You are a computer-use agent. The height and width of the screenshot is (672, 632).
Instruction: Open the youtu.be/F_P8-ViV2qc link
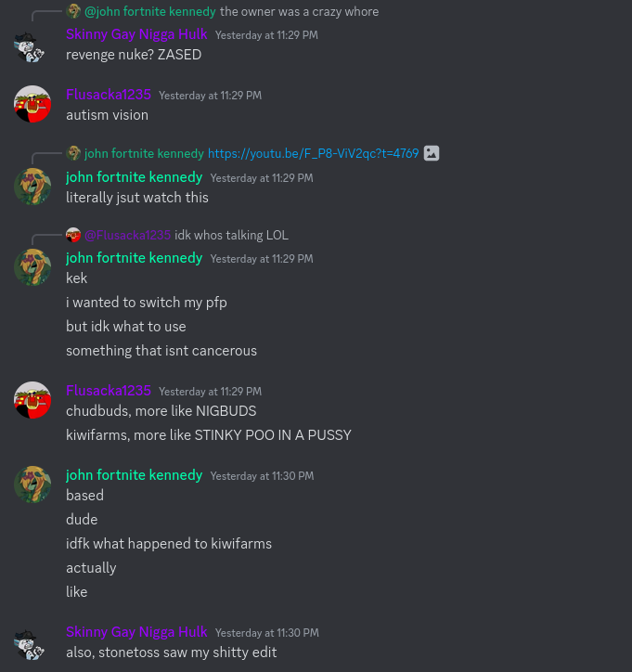[x=313, y=153]
